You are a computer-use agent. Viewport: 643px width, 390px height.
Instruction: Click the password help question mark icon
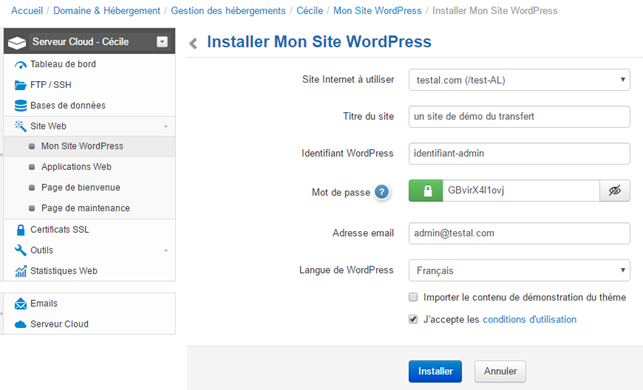pos(382,192)
